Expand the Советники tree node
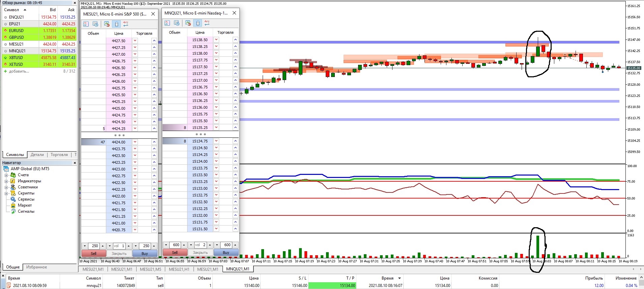Viewport: 644px width, 289px height. (x=6, y=187)
